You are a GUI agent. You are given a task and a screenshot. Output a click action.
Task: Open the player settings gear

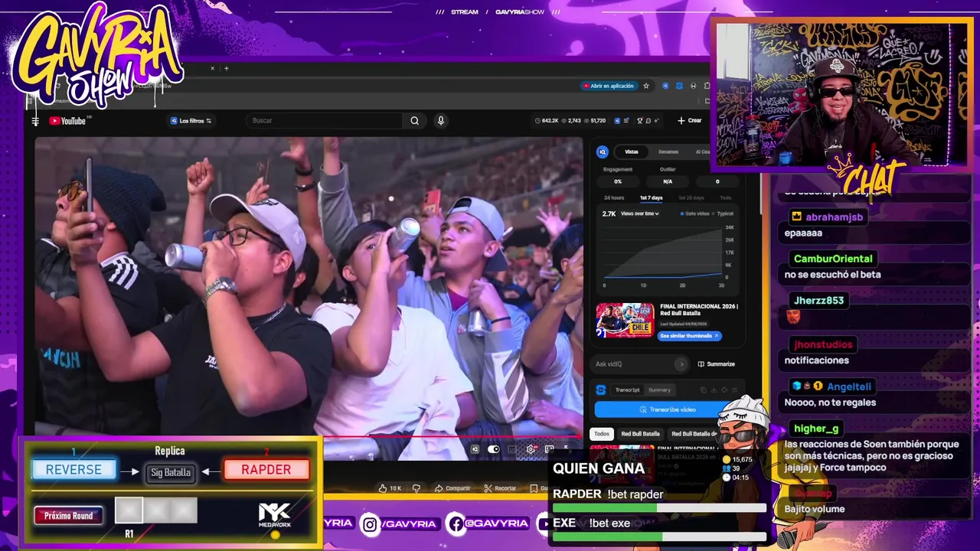pos(531,449)
